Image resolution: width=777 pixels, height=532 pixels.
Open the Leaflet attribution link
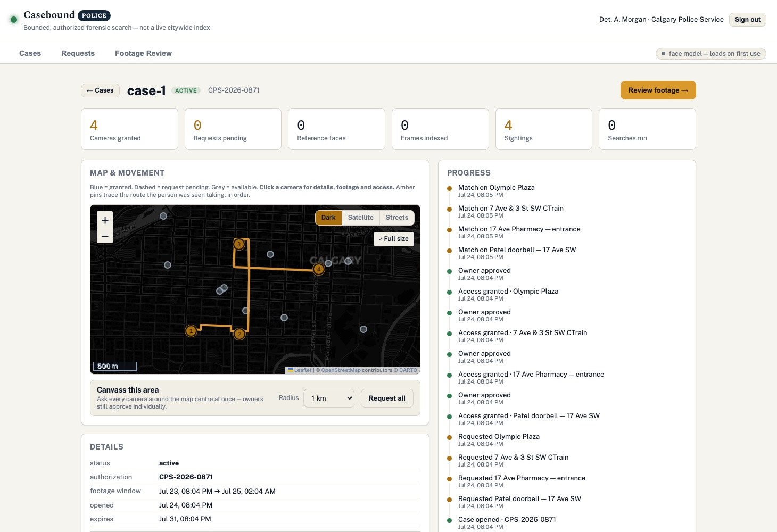(x=300, y=370)
